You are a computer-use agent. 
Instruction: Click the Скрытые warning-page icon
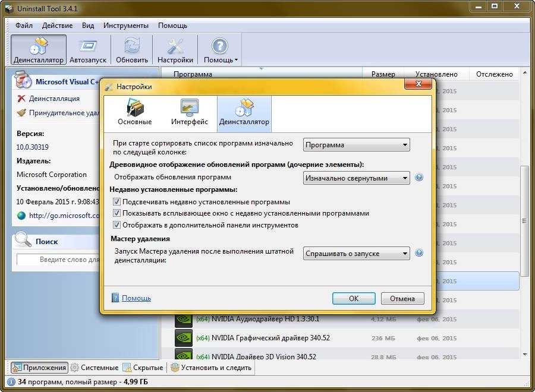click(127, 368)
